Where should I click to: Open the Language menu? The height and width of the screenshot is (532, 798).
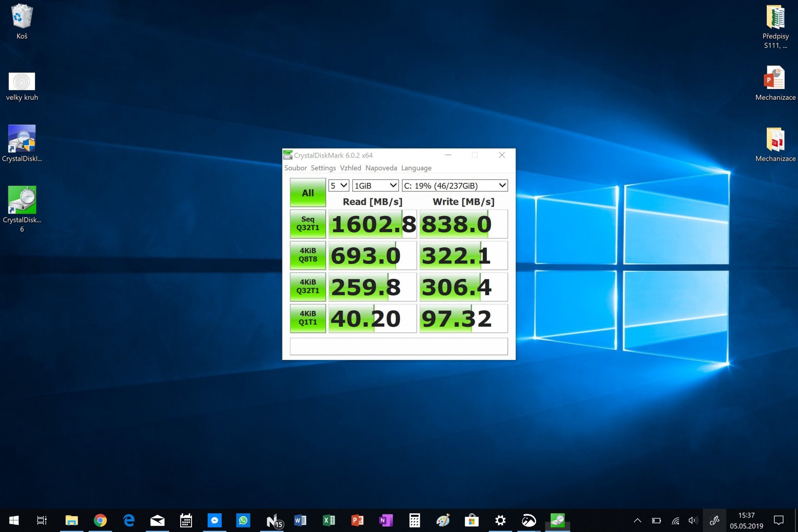(x=416, y=168)
